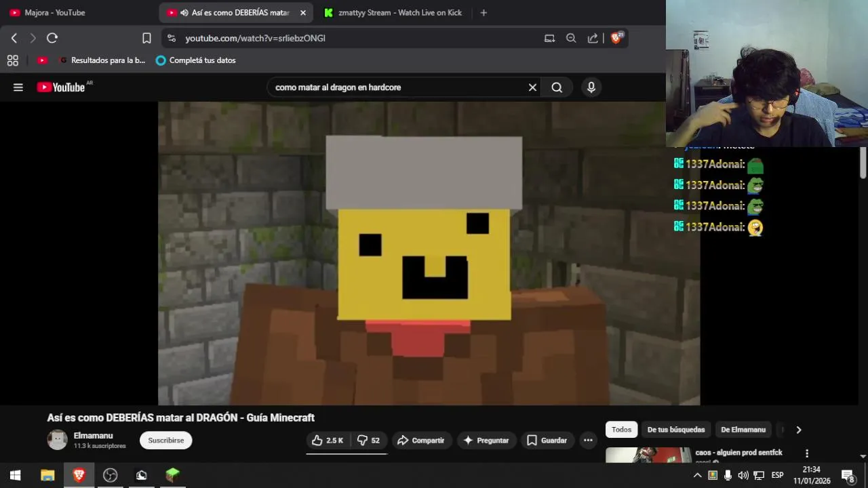The image size is (868, 488).
Task: Open the taskbar app icon beside OBS
Action: [141, 475]
